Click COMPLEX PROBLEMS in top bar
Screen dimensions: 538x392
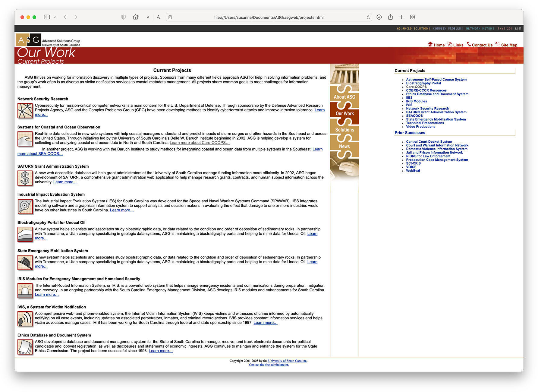pyautogui.click(x=448, y=29)
